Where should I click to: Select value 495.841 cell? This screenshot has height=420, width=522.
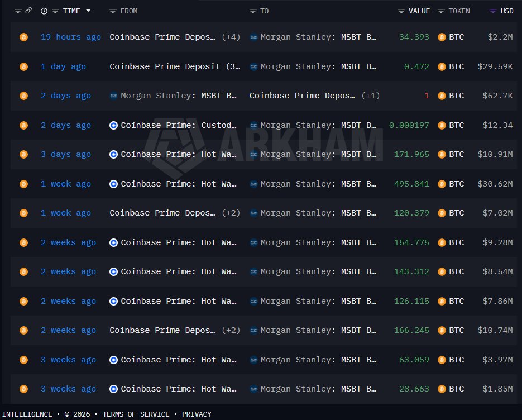411,184
